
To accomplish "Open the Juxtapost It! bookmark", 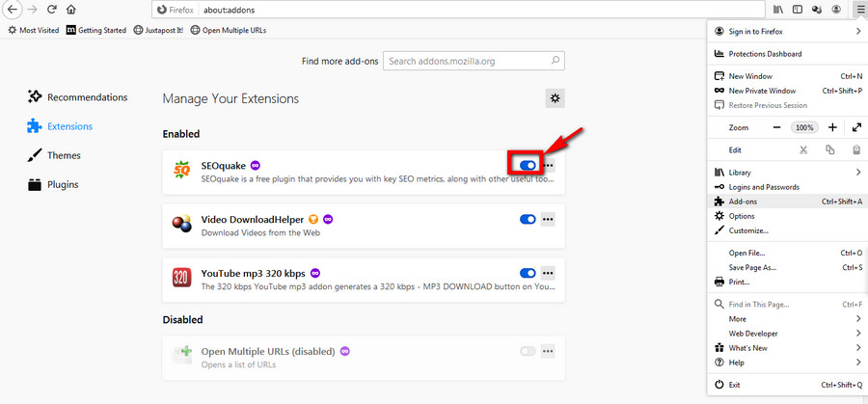I will coord(159,31).
